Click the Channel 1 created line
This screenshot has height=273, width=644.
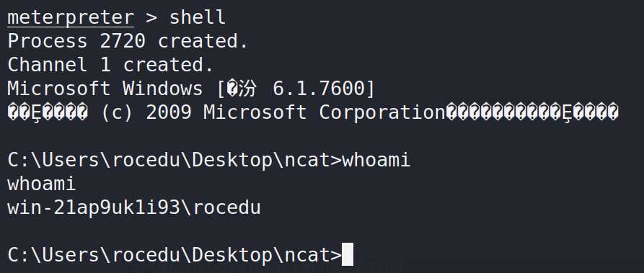pyautogui.click(x=110, y=65)
